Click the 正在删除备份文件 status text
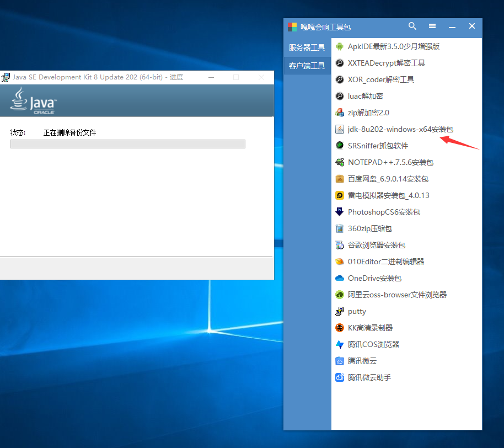The height and width of the screenshot is (448, 504). 69,132
